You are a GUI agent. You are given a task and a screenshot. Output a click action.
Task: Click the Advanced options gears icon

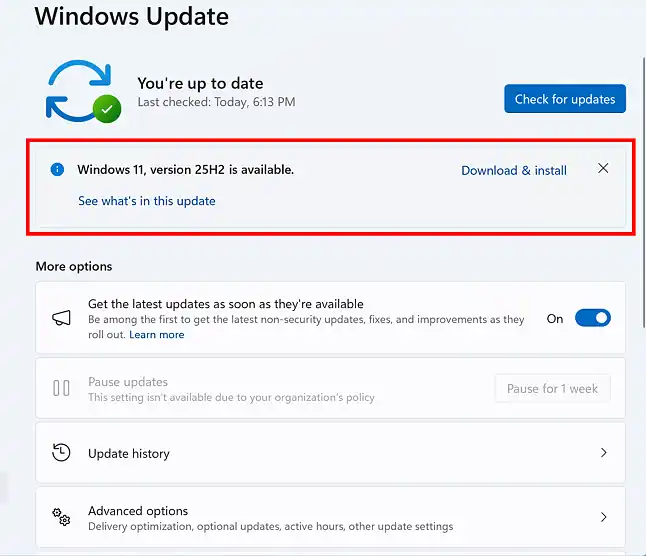click(61, 517)
